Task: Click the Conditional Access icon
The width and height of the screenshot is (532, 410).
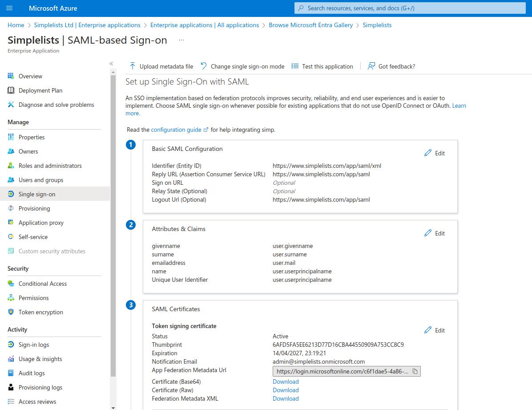Action: tap(11, 283)
